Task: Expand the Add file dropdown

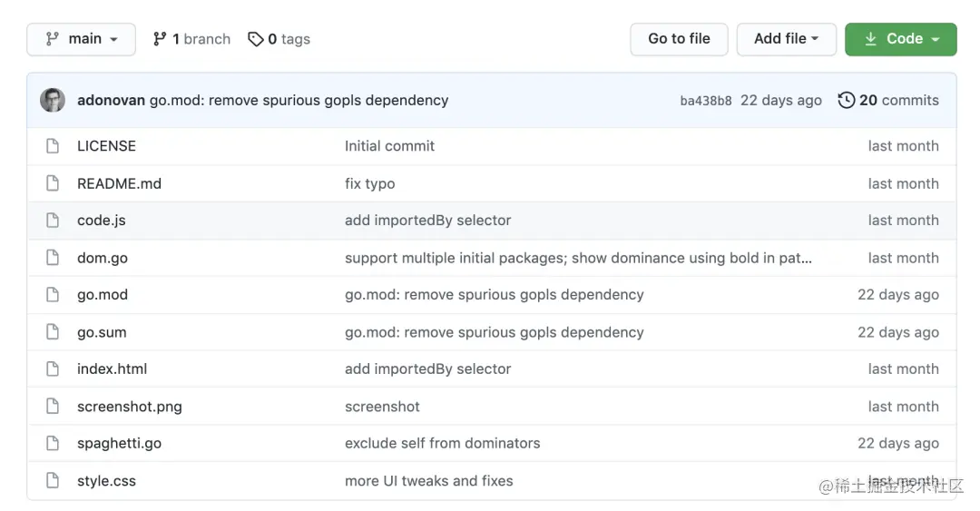Action: pyautogui.click(x=786, y=39)
